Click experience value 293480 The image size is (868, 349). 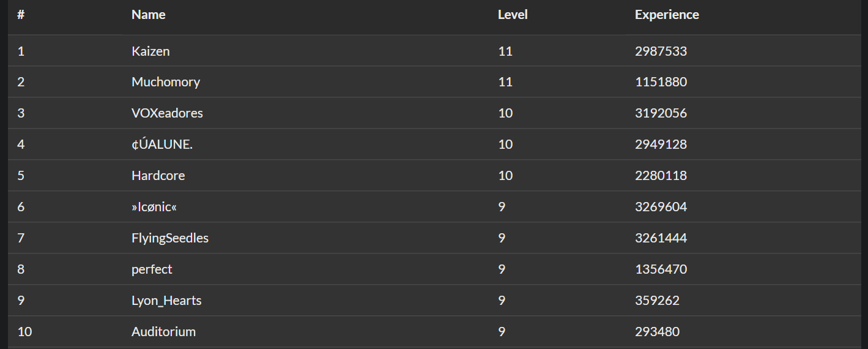657,332
